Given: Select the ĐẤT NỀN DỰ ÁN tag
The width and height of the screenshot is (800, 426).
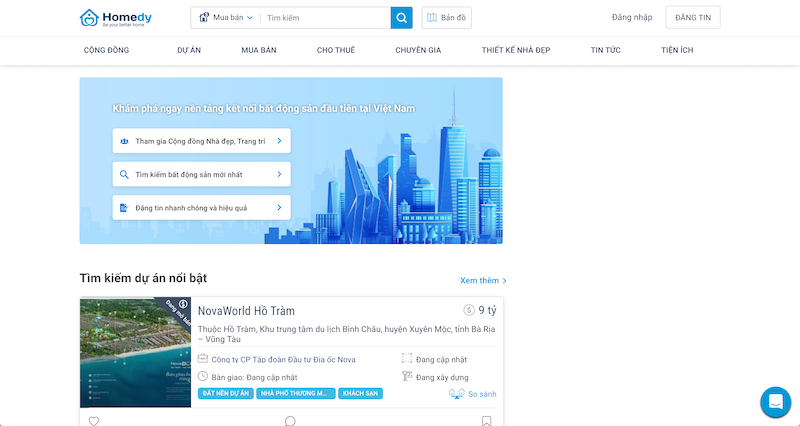Looking at the screenshot, I should click(226, 393).
